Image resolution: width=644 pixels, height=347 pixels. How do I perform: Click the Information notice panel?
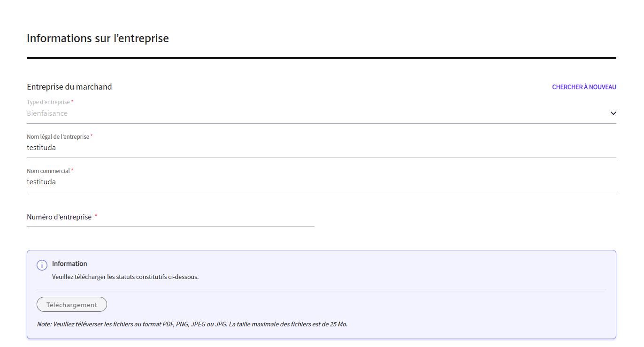click(322, 294)
